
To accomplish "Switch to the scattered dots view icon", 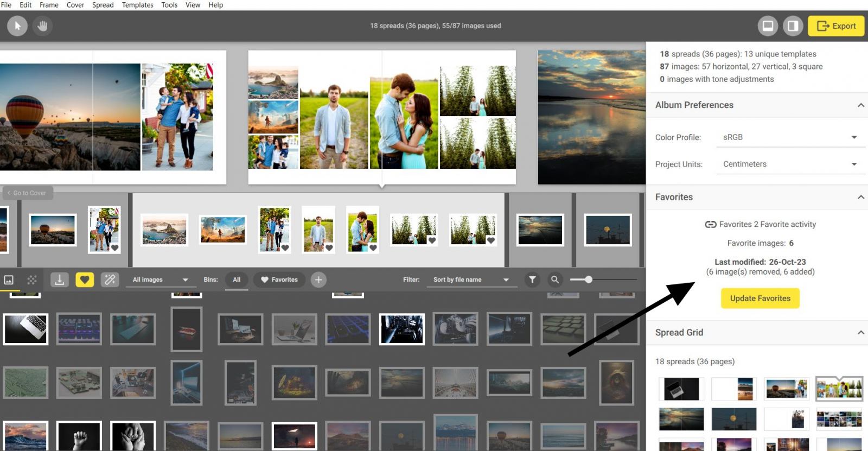I will [32, 280].
